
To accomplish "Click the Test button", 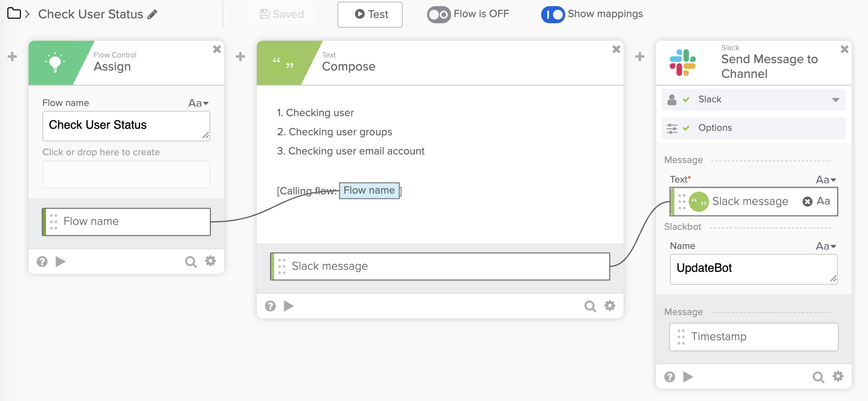I will click(x=370, y=15).
